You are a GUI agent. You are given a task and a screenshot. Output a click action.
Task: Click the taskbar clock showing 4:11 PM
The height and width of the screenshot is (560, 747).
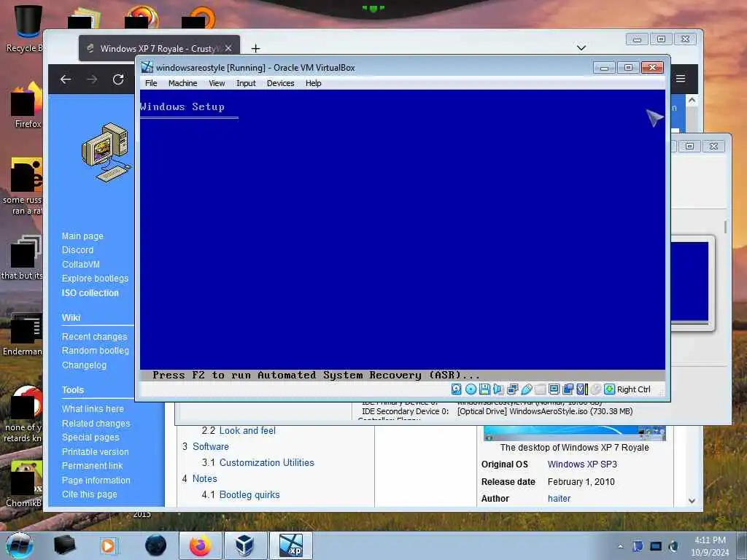click(710, 546)
